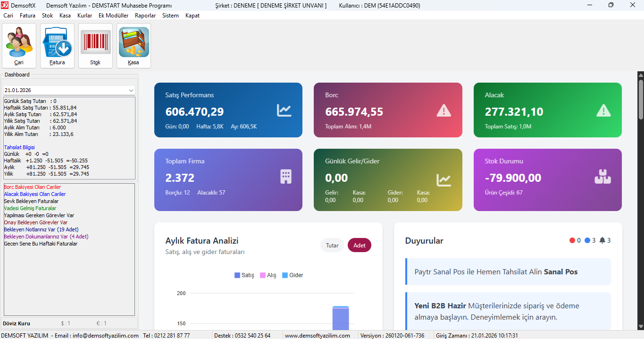Switch the chart to Adet view
Image resolution: width=644 pixels, height=339 pixels.
360,246
